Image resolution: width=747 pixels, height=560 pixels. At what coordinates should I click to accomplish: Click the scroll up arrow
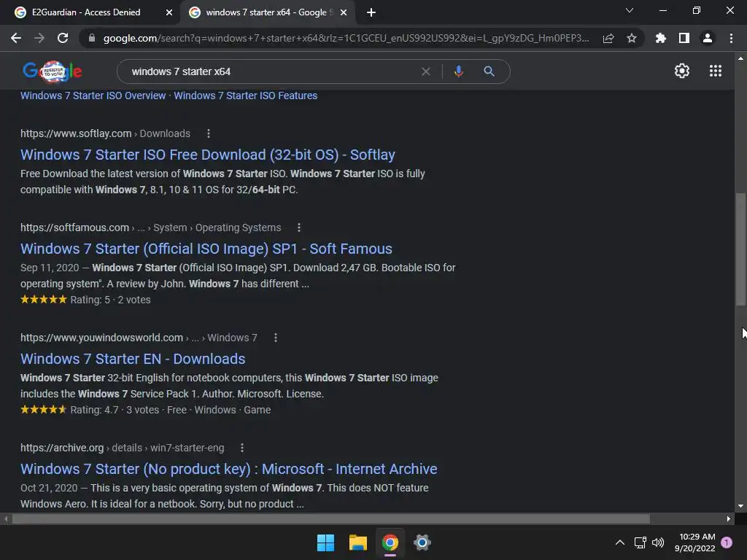coord(740,58)
